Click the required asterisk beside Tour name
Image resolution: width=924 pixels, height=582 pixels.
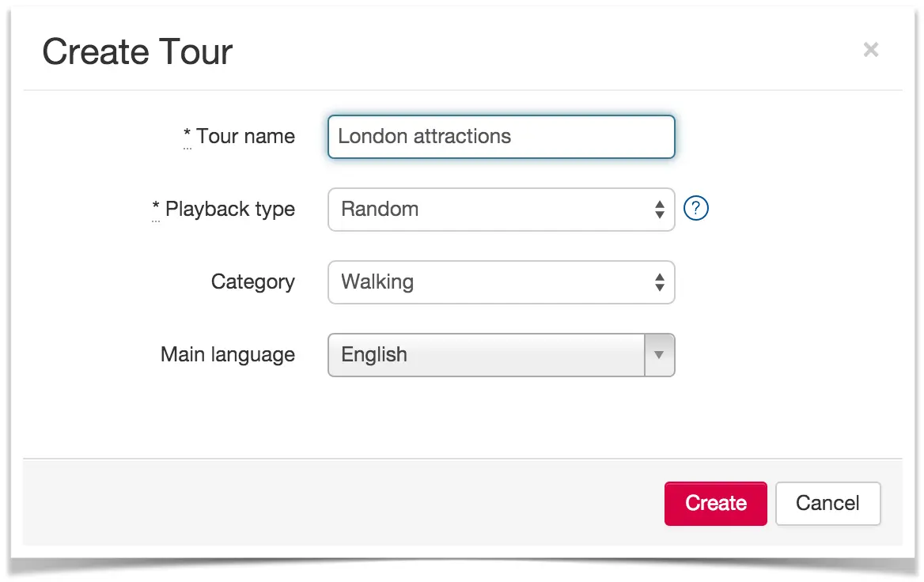point(187,133)
